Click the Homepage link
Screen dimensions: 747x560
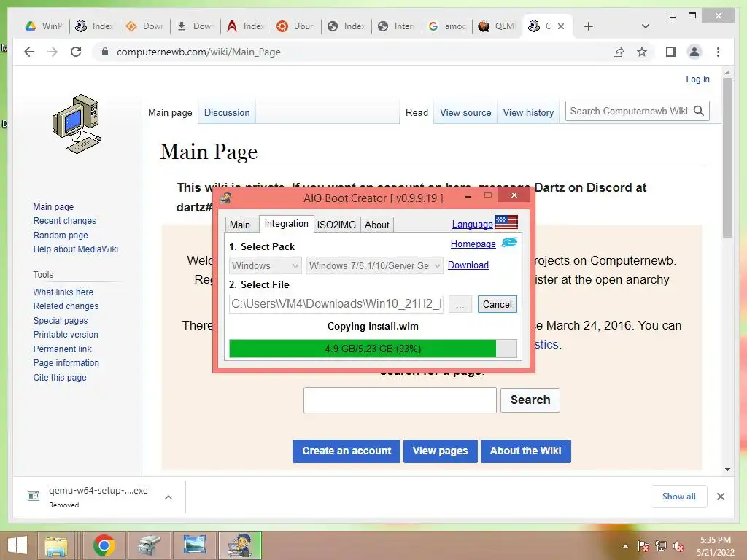473,244
